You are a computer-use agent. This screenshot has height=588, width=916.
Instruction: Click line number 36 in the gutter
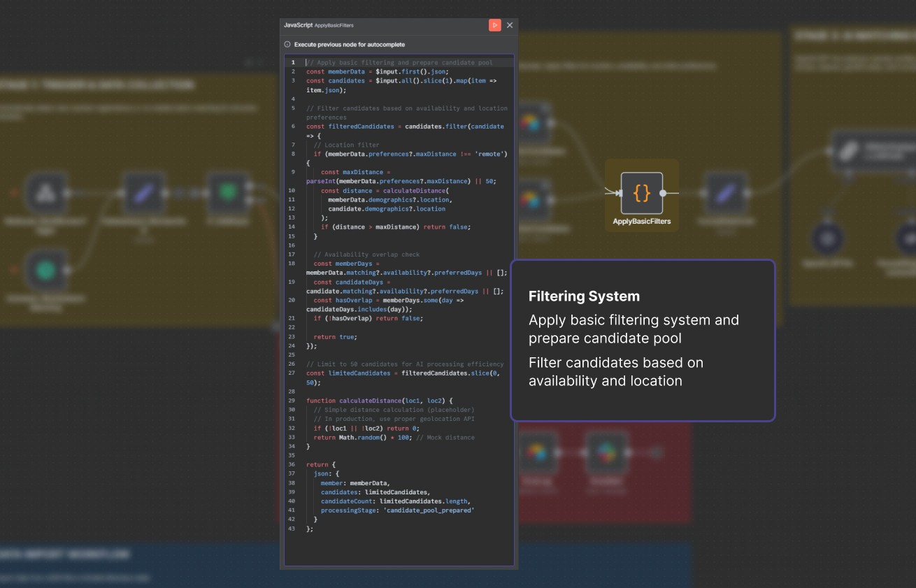(292, 465)
